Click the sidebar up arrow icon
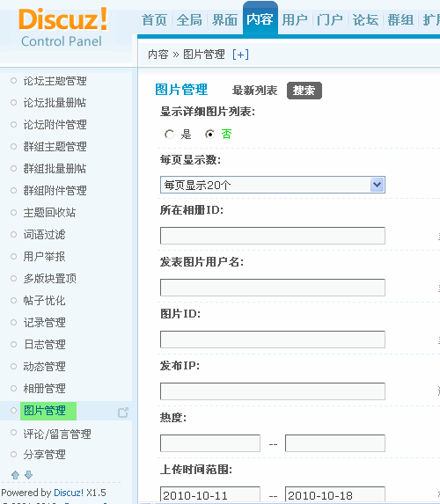The width and height of the screenshot is (440, 504). (x=15, y=475)
